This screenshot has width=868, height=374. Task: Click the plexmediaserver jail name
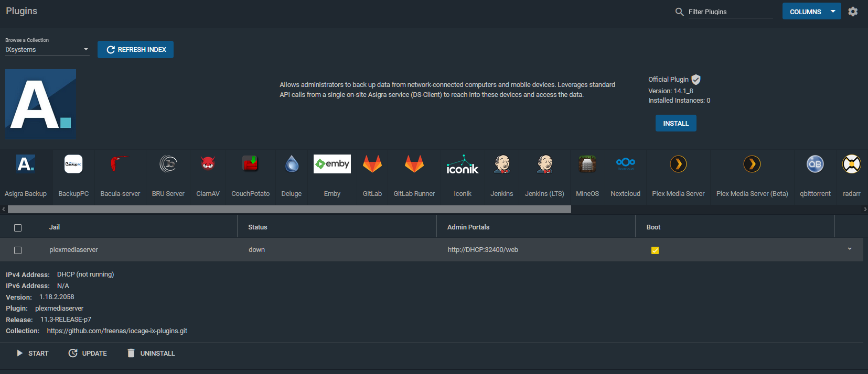(73, 250)
